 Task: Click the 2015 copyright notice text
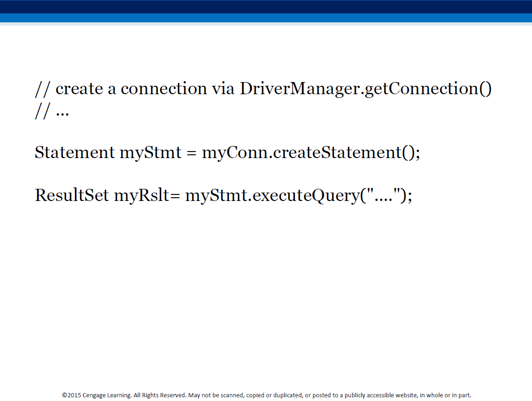pyautogui.click(x=75, y=395)
